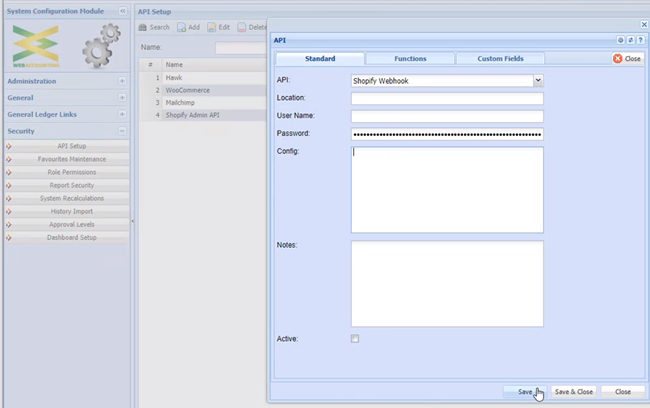Click the arrow icon beside API Setup menu item
Image resolution: width=650 pixels, height=408 pixels.
click(x=8, y=146)
